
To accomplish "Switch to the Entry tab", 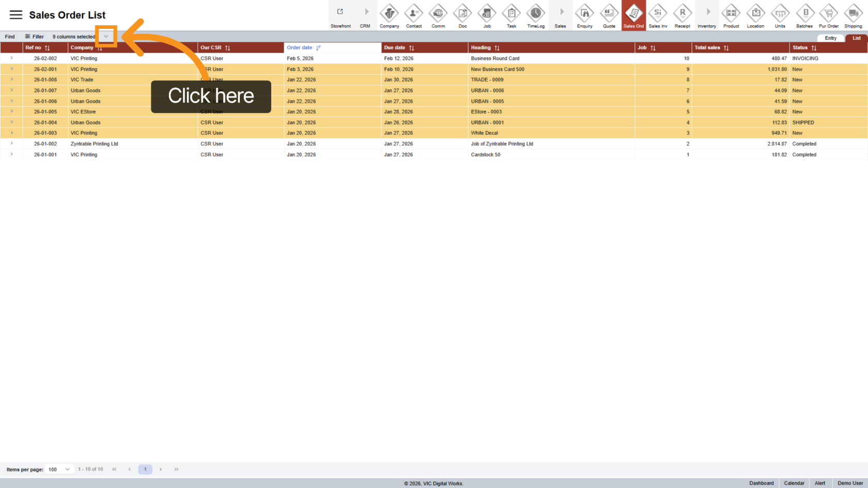I will pyautogui.click(x=830, y=38).
